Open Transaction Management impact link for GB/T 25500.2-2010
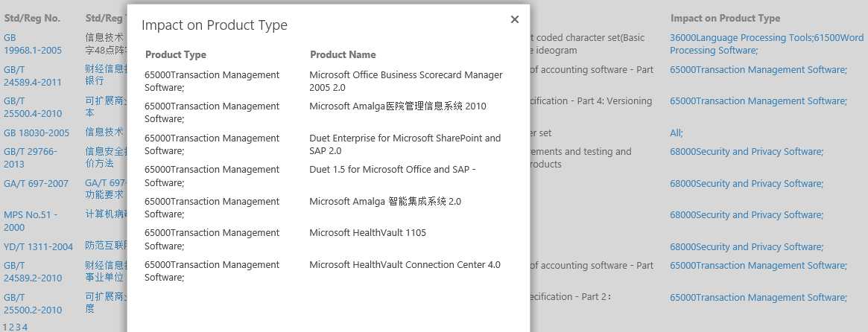Viewport: 868px width, 332px height. coord(758,298)
